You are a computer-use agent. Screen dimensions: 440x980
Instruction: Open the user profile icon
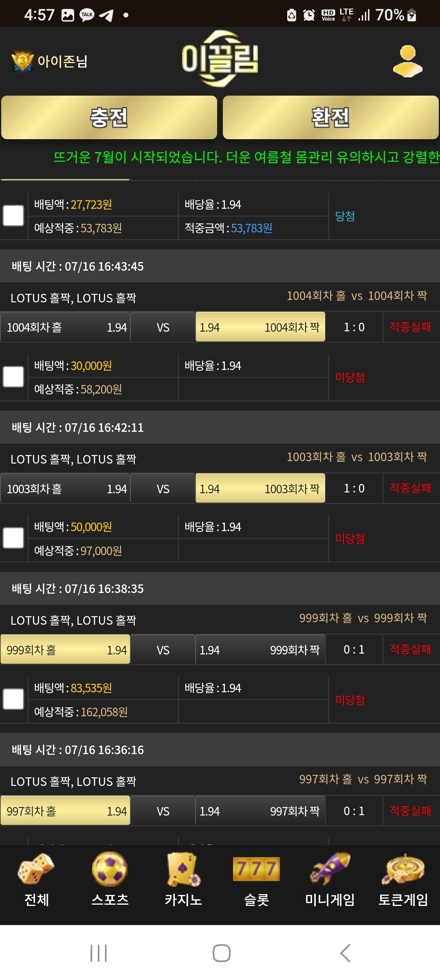coord(407,61)
